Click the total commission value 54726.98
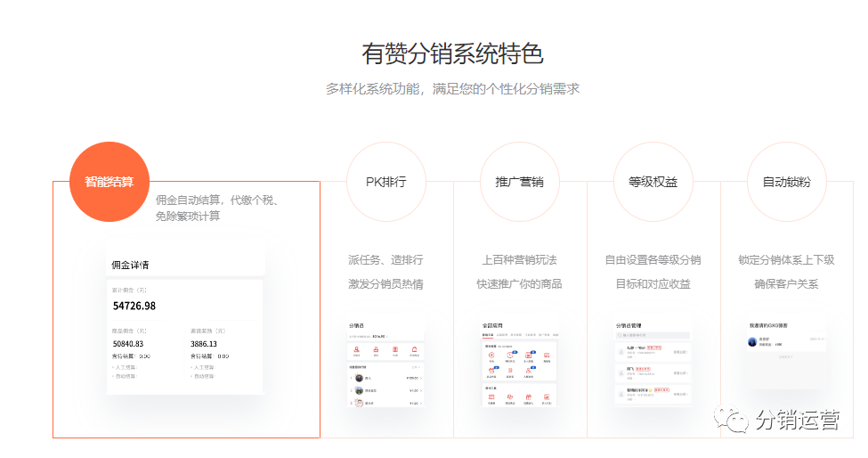Screen dimensions: 868x458 [134, 306]
